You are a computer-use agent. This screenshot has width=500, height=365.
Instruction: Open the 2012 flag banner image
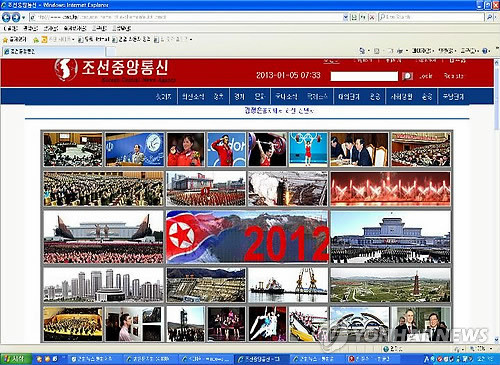(247, 237)
